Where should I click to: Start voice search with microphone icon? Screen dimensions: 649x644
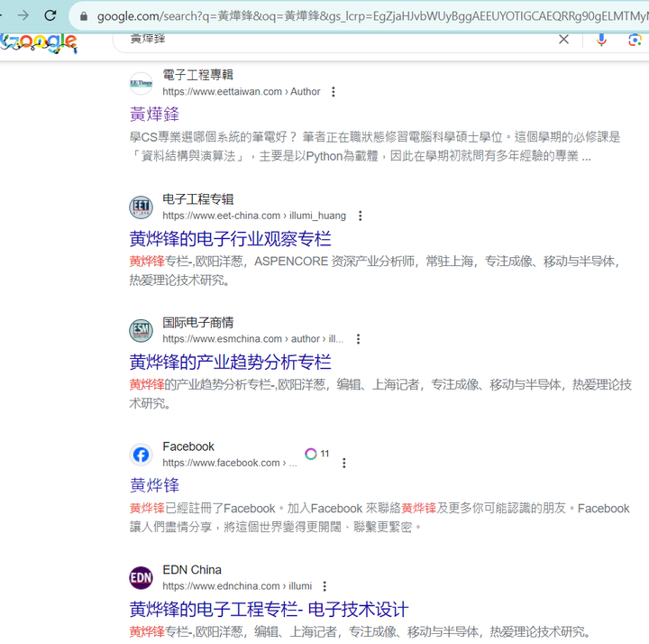point(601,40)
